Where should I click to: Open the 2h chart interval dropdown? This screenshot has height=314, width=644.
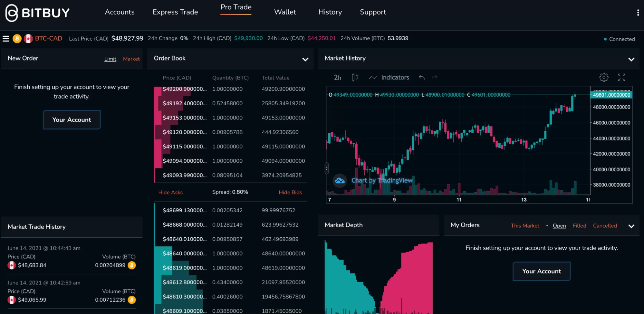coord(337,78)
